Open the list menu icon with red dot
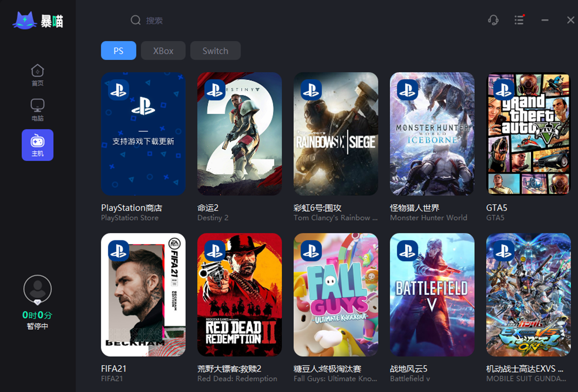Viewport: 578px width, 392px height. point(519,20)
